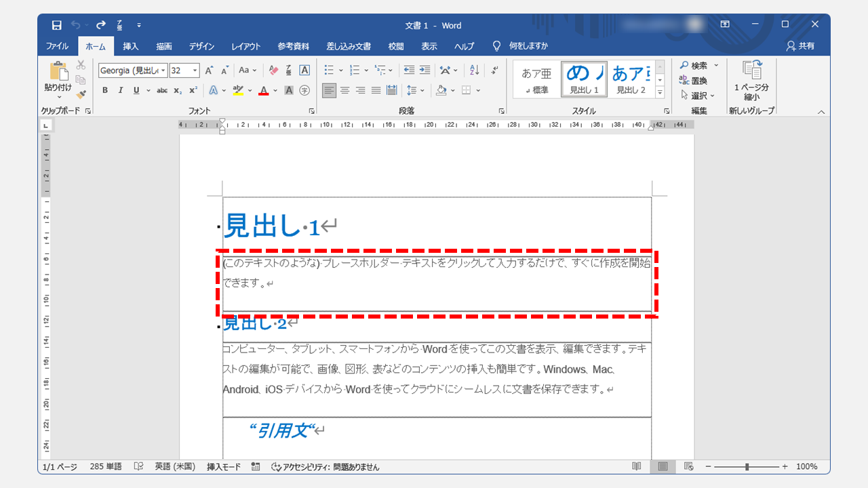
Task: Apply the 標準 (Normal) style
Action: click(x=536, y=79)
